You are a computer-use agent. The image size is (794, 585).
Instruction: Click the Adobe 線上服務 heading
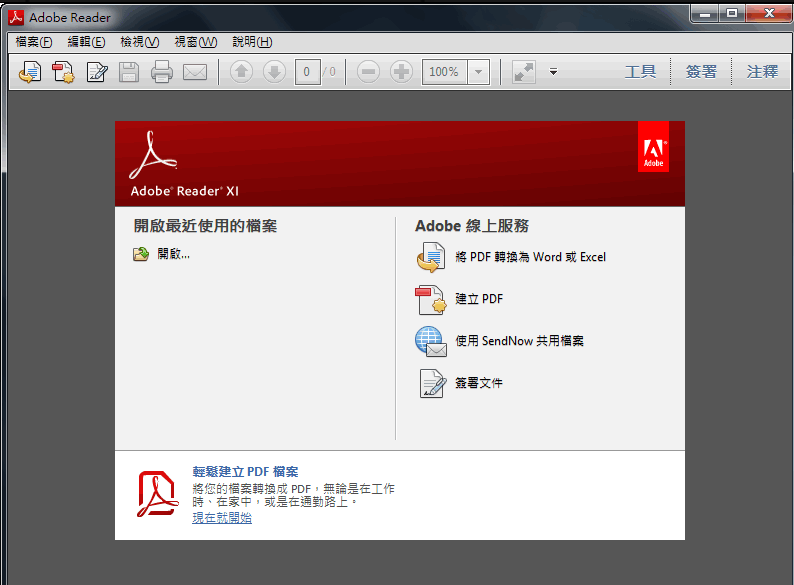(472, 226)
